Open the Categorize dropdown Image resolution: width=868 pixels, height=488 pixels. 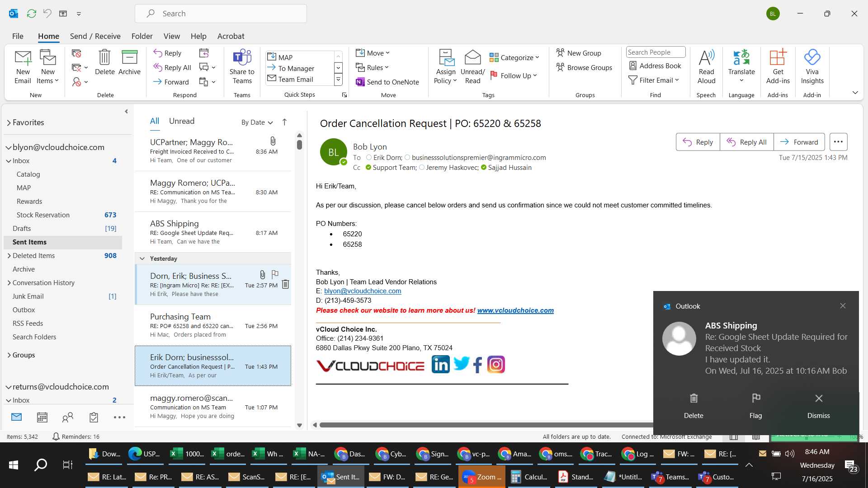(514, 57)
